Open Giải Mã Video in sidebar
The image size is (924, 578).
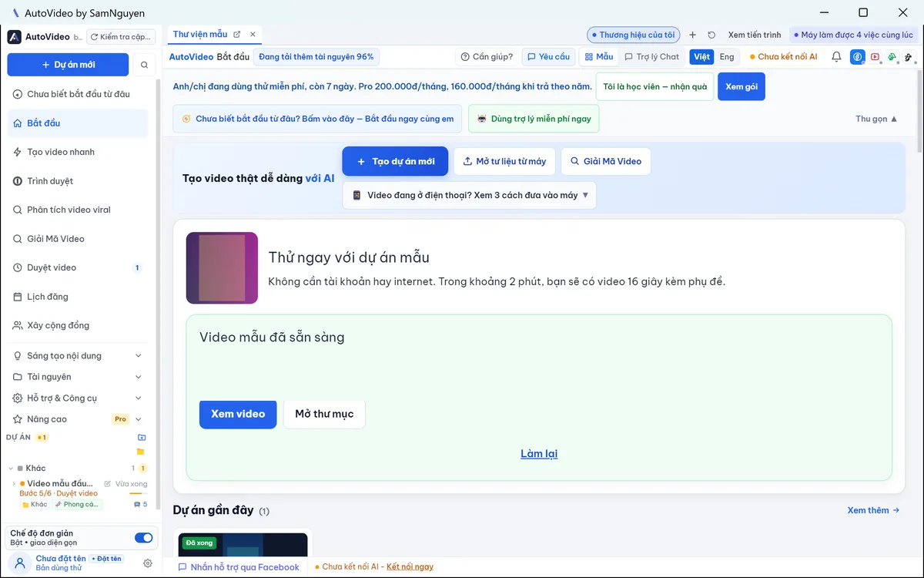[77, 239]
